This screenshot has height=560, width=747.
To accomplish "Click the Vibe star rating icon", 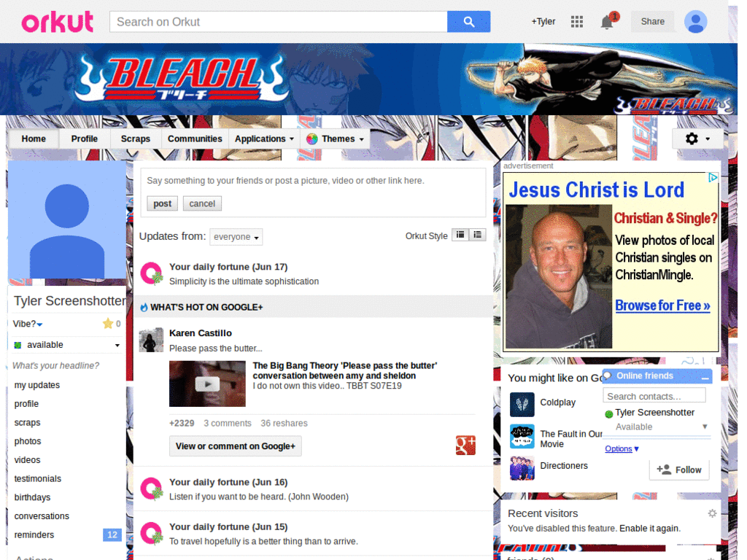I will (x=108, y=323).
